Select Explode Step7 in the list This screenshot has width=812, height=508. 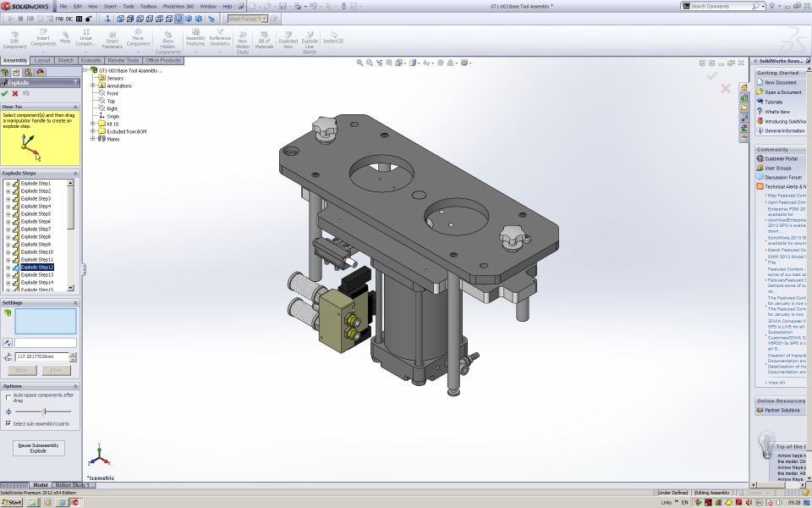pos(36,229)
